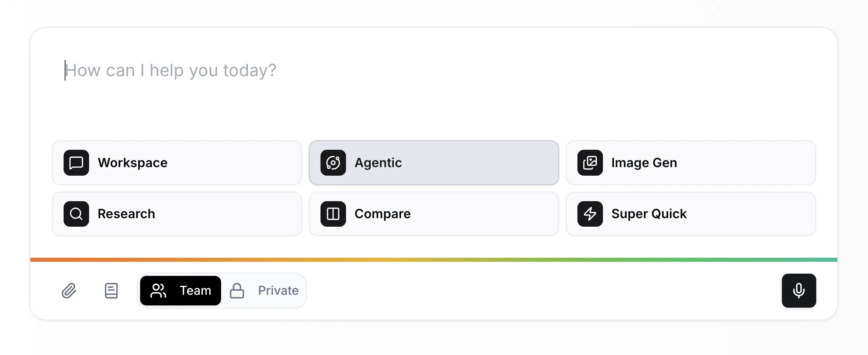Pick the Super Quick mode label
Image resolution: width=868 pixels, height=355 pixels.
tap(649, 214)
